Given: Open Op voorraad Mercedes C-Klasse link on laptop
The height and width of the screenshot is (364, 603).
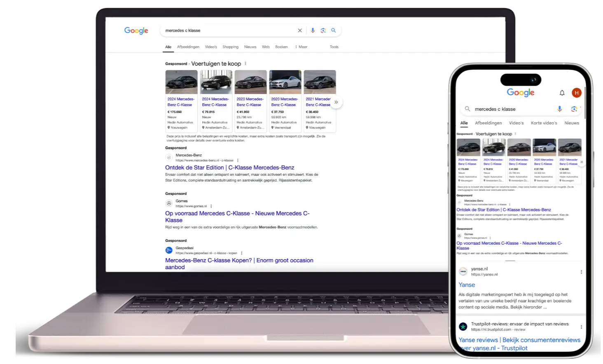Looking at the screenshot, I should [x=237, y=217].
